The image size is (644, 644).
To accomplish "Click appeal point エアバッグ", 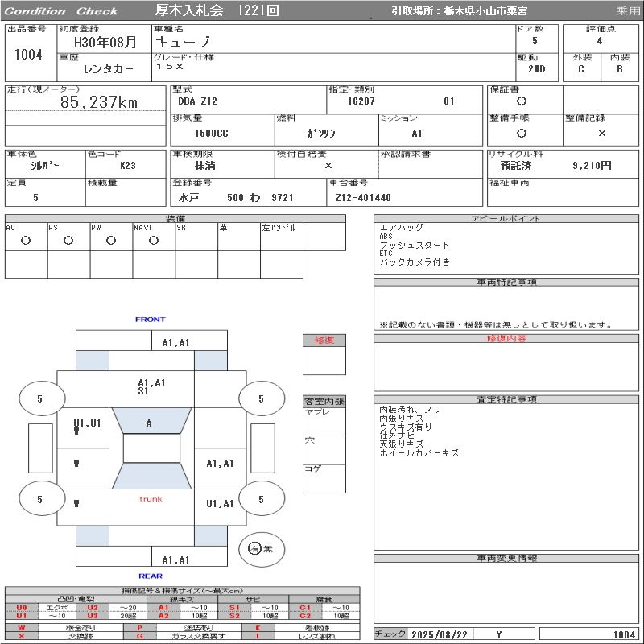I will coord(401,228).
